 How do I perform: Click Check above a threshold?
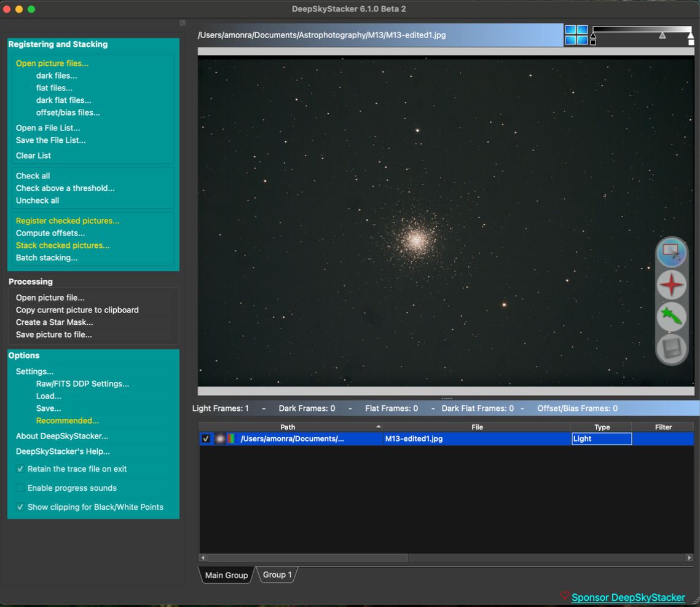[x=65, y=188]
